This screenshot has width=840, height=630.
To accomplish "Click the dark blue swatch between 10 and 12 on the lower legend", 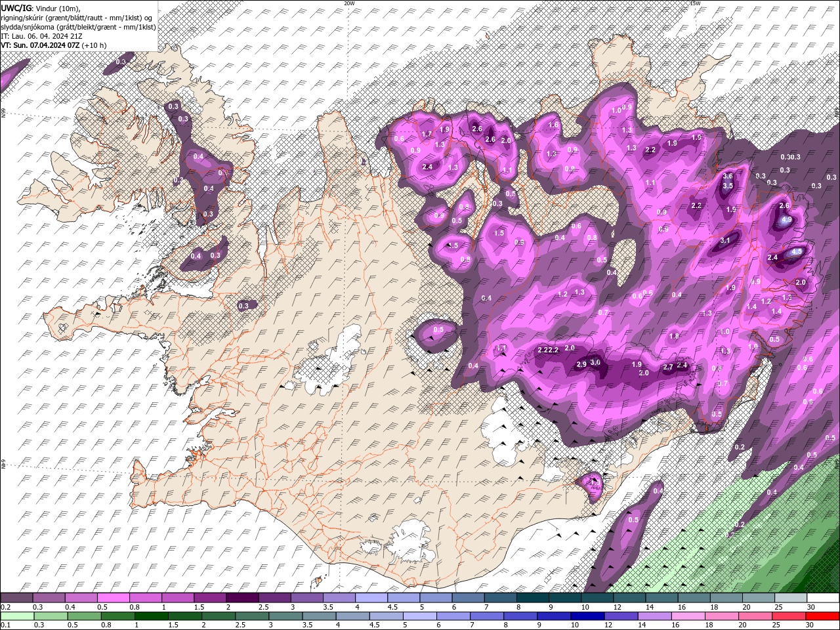I will click(x=586, y=616).
